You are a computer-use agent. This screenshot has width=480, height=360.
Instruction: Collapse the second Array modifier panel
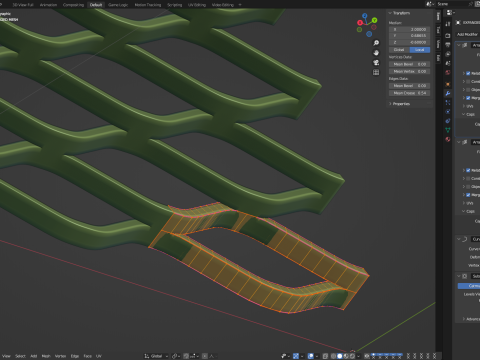coord(459,142)
